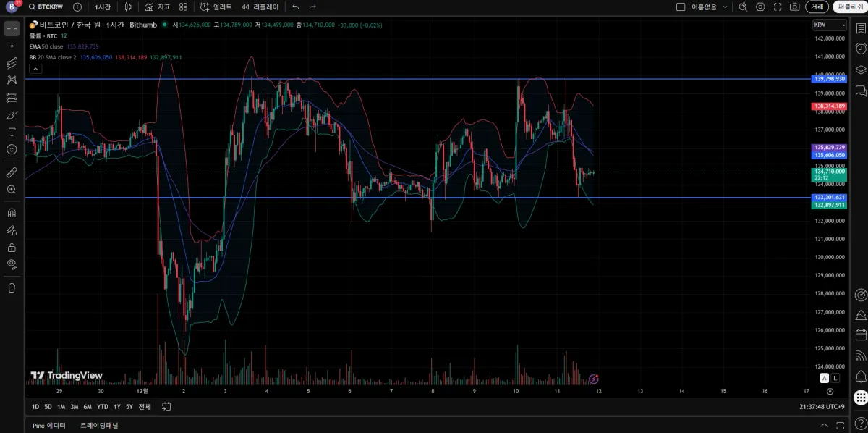The image size is (868, 433).
Task: Open the watchlist panel
Action: tap(860, 29)
